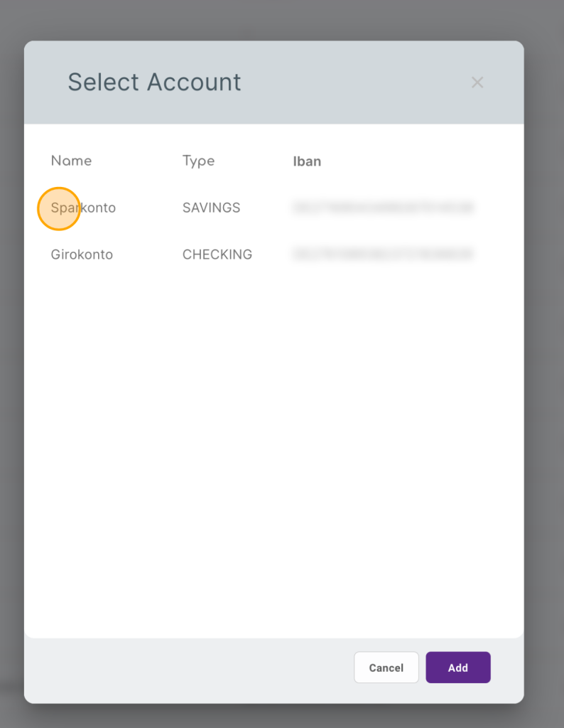564x728 pixels.
Task: Click the blurred IBAN of Sparkonto
Action: point(383,208)
